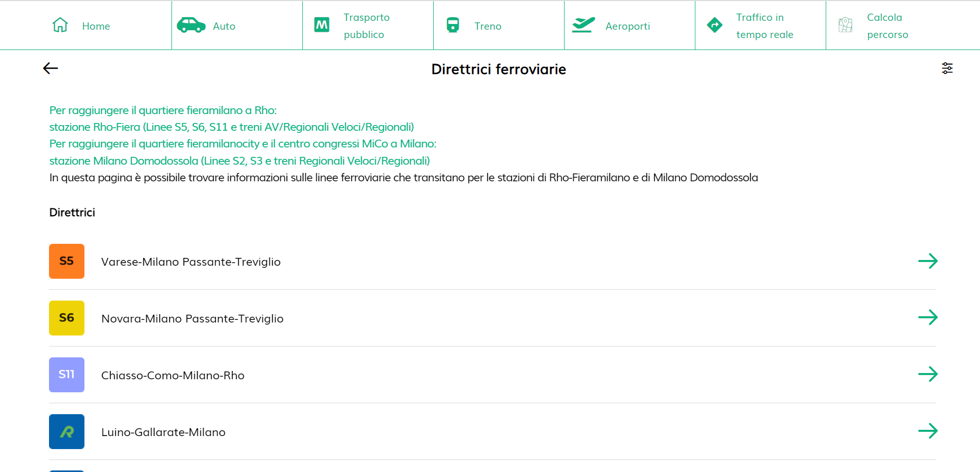This screenshot has height=472, width=980.
Task: Click the car icon for Auto
Action: click(191, 25)
